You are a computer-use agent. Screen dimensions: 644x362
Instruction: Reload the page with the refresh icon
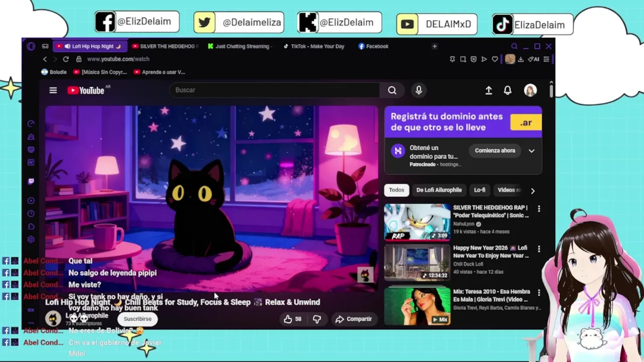[65, 59]
